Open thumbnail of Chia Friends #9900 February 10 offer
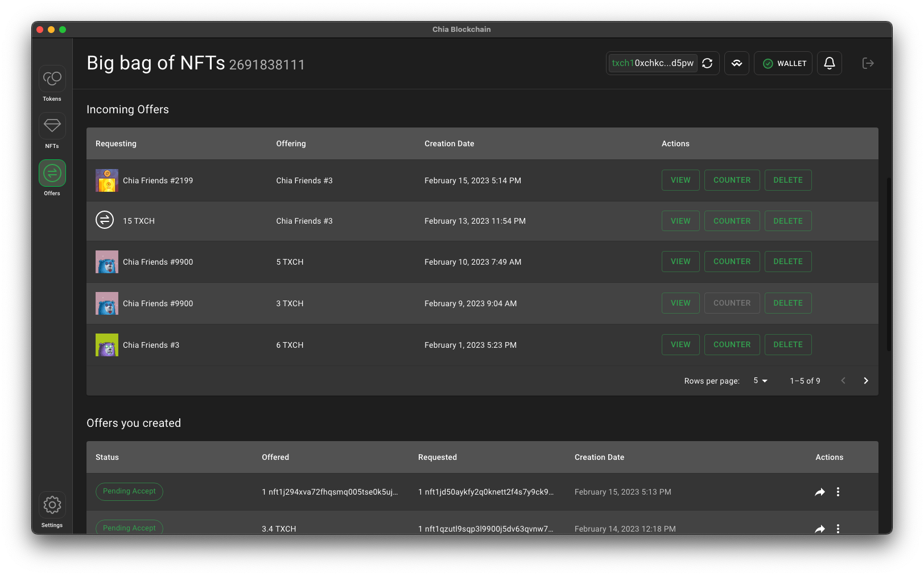Screen dimensions: 924x576 click(x=107, y=262)
